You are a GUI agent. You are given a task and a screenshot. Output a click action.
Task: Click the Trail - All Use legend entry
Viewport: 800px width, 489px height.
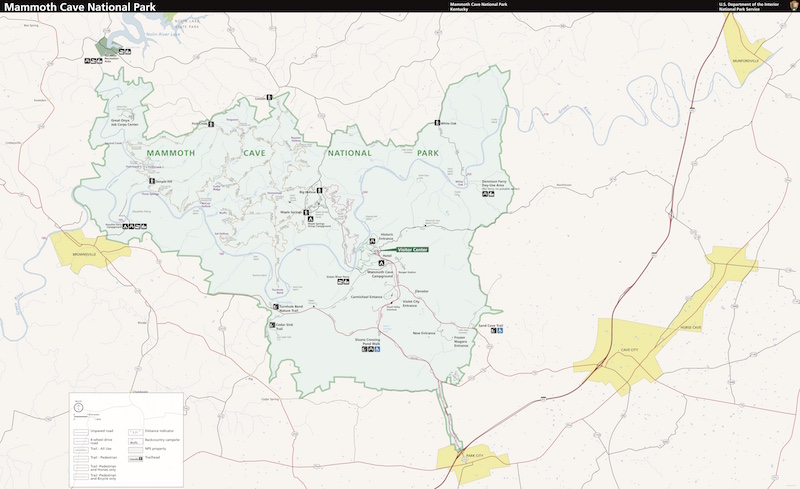pyautogui.click(x=92, y=449)
